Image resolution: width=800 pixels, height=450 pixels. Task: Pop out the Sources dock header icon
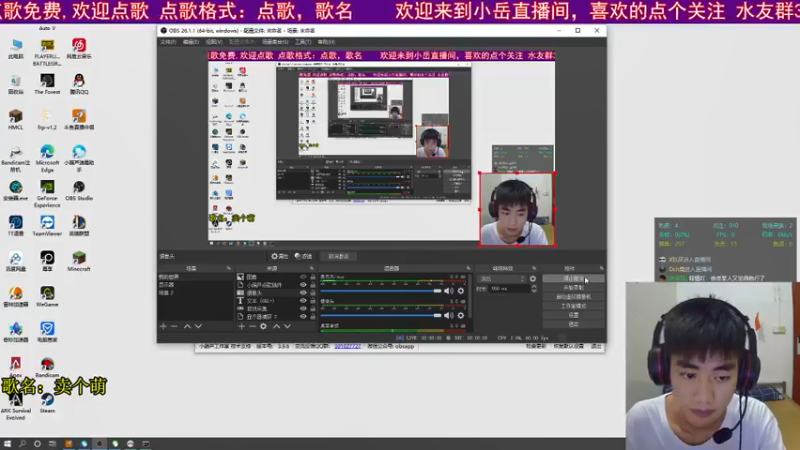click(x=311, y=268)
